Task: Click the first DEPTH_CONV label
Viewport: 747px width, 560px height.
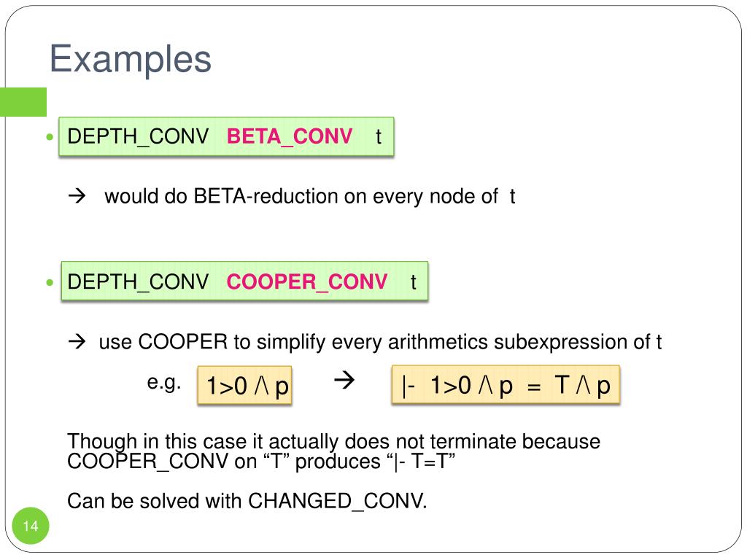Action: pos(138,136)
